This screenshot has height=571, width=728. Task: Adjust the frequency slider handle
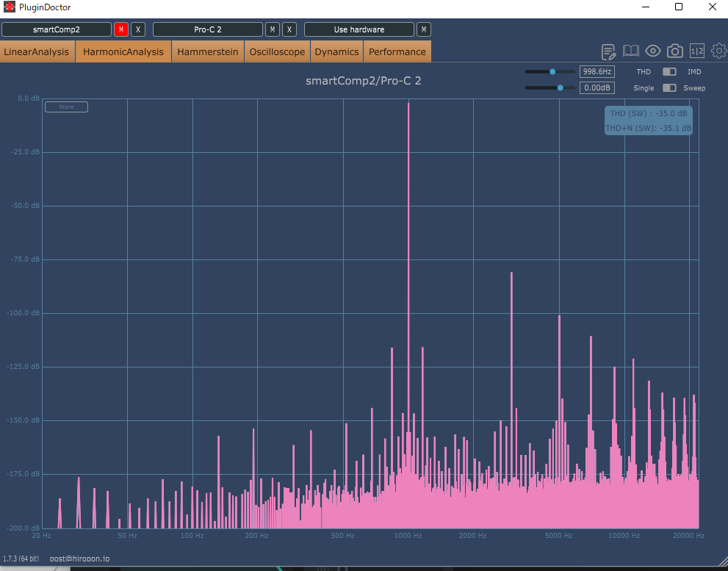coord(552,71)
